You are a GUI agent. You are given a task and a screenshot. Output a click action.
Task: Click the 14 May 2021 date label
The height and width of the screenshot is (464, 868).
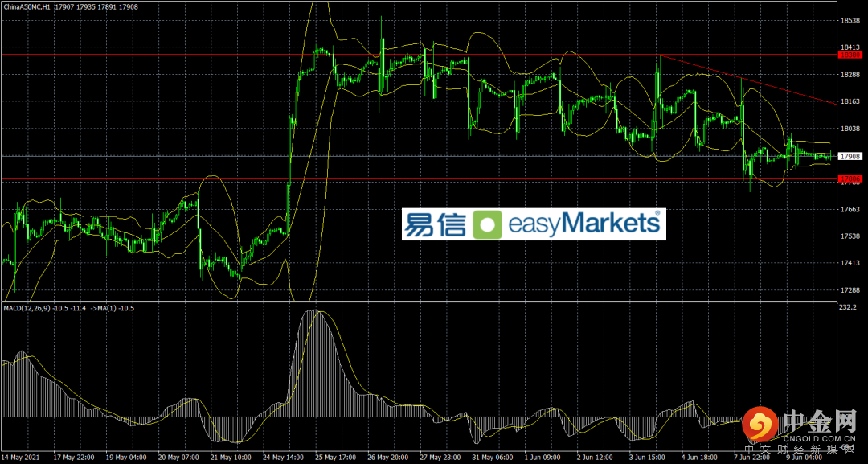[x=18, y=458]
